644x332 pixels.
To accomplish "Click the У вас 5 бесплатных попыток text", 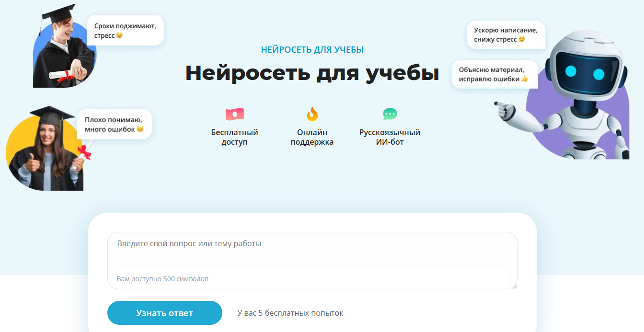I will click(289, 312).
